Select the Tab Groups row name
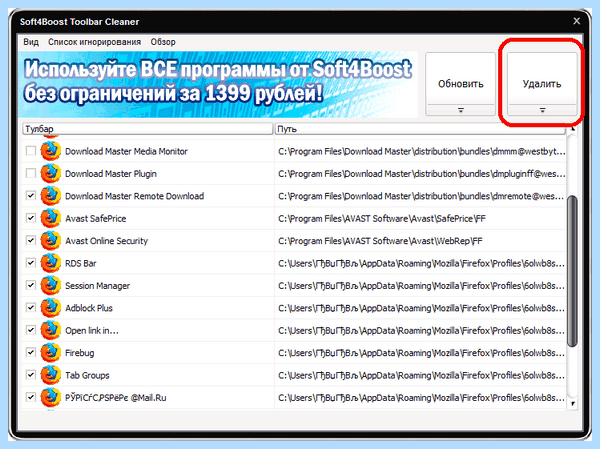The height and width of the screenshot is (449, 600). point(87,375)
